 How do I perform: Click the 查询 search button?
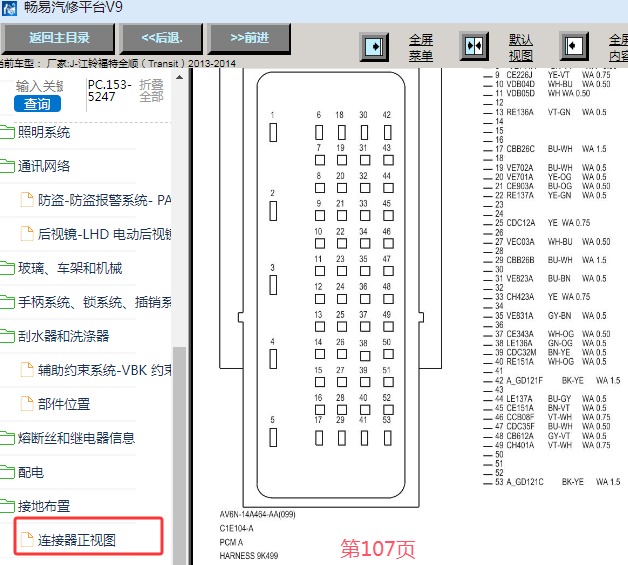[37, 104]
